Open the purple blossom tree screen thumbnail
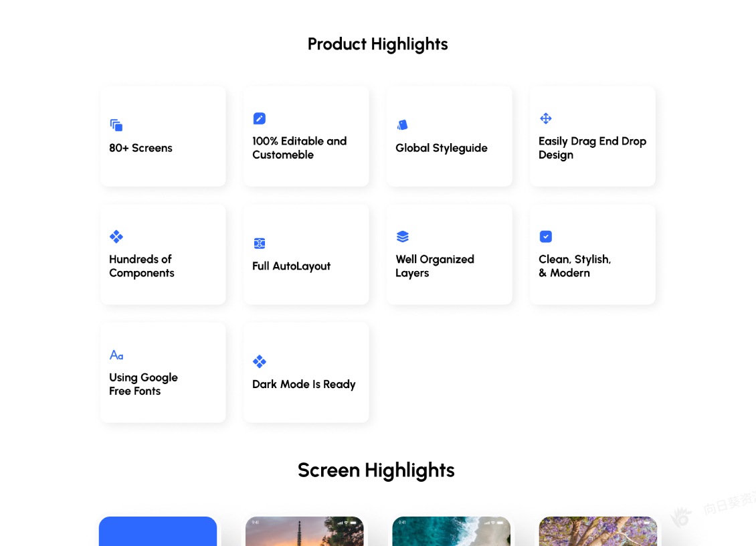Image resolution: width=756 pixels, height=546 pixels. click(598, 531)
